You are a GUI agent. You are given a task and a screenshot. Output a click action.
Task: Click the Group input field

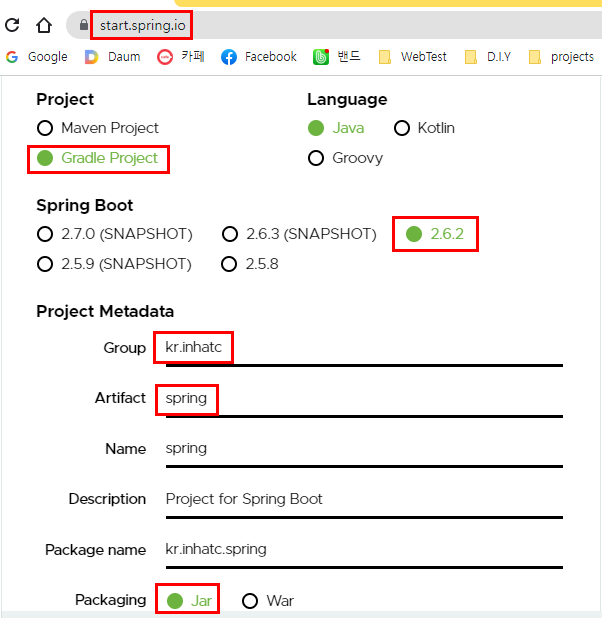pos(360,348)
